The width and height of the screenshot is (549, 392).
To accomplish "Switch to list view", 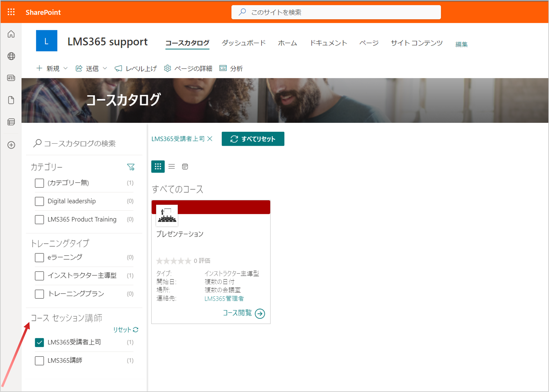I will point(172,166).
